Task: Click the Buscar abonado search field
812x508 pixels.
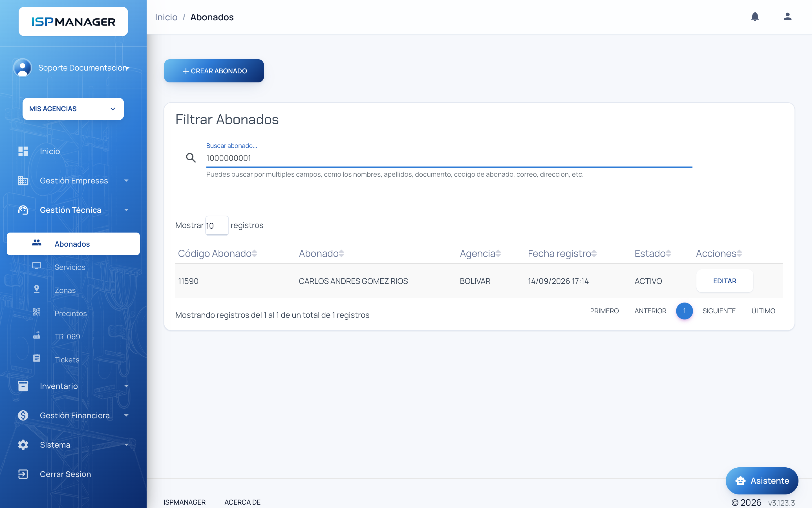Action: pos(449,158)
